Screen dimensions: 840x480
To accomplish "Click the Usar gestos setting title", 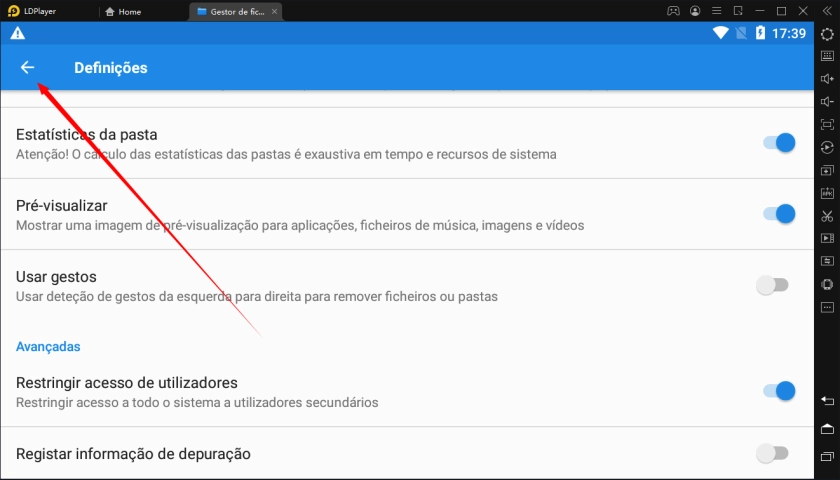I will pyautogui.click(x=56, y=277).
